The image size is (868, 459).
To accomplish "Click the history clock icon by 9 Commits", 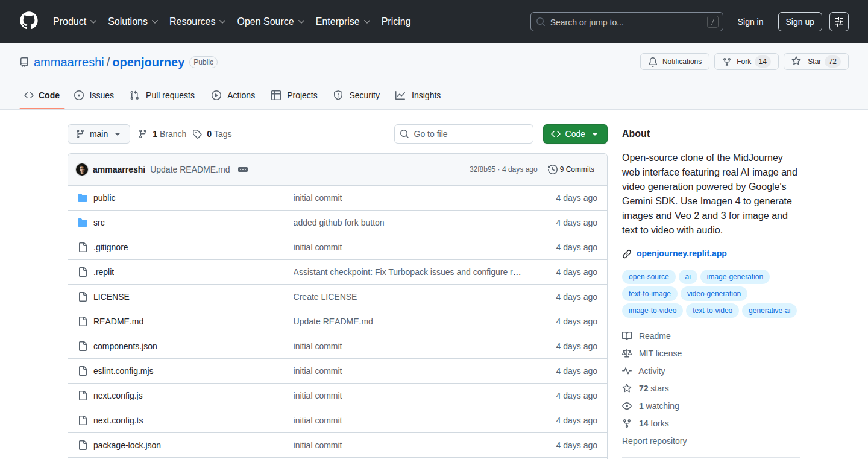I will pos(552,169).
